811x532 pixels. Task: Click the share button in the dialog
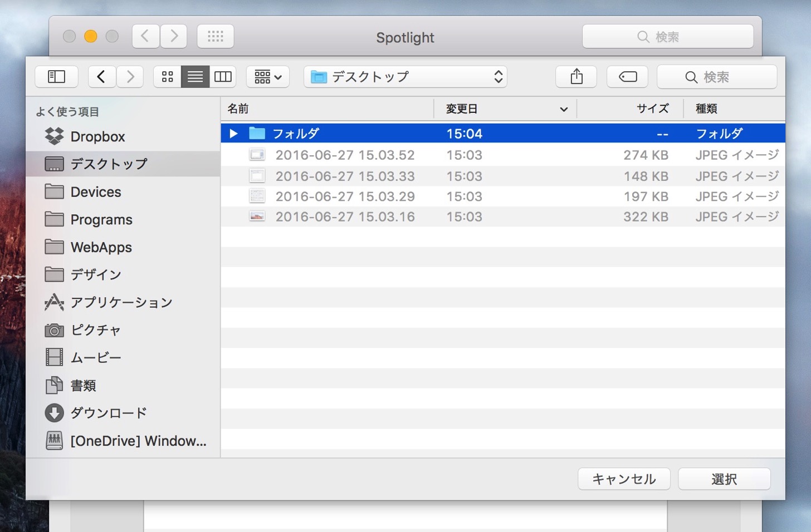click(577, 77)
